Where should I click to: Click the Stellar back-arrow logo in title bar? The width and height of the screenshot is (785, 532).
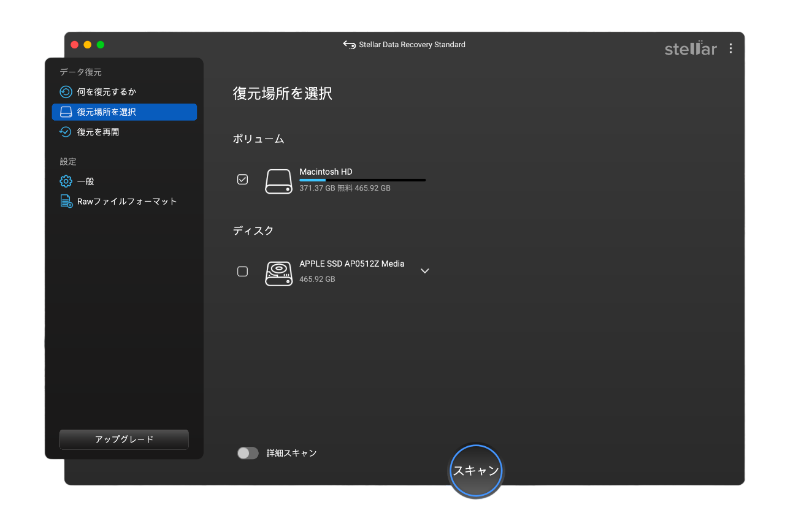[349, 45]
